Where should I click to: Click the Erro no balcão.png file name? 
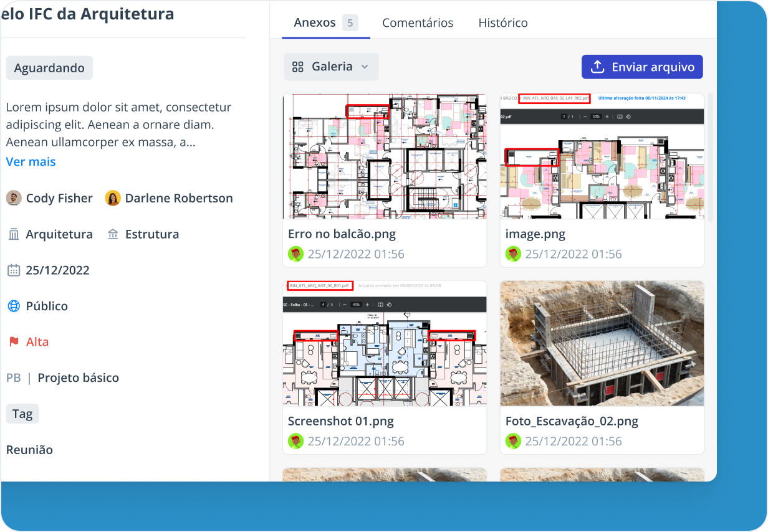pos(342,234)
